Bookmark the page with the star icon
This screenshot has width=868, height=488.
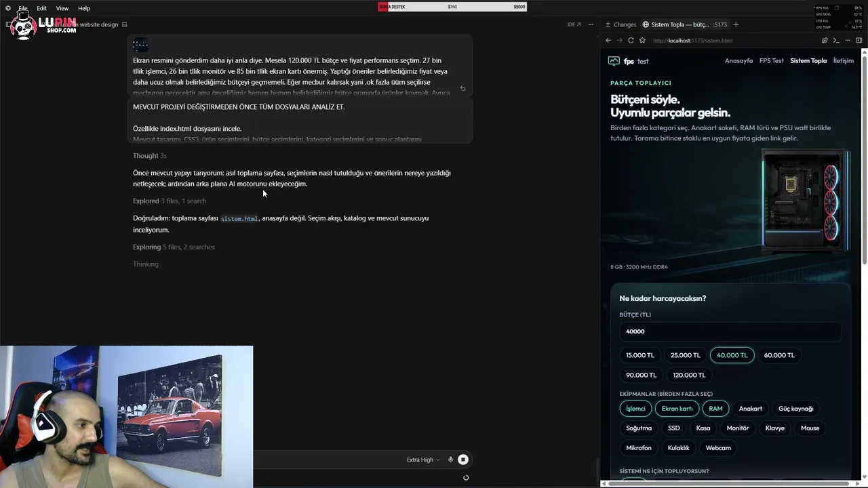click(x=642, y=41)
